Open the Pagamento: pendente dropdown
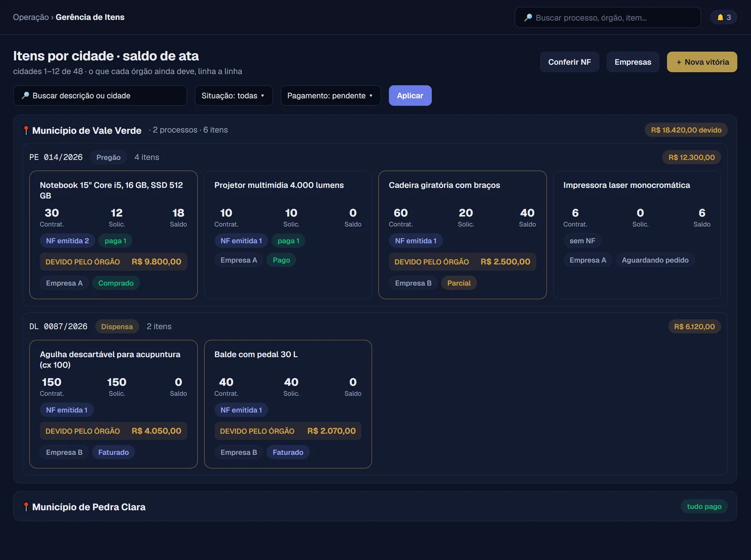This screenshot has height=560, width=751. (330, 95)
